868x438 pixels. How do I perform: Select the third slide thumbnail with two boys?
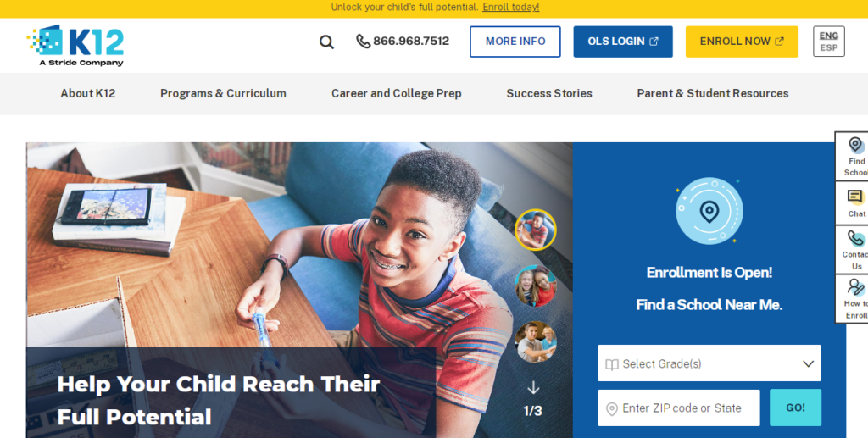(x=536, y=341)
